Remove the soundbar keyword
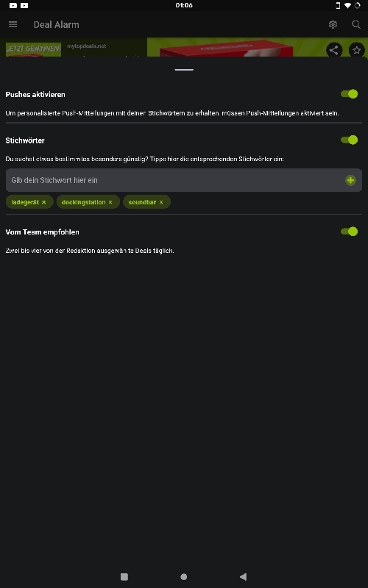The height and width of the screenshot is (588, 368). click(161, 202)
